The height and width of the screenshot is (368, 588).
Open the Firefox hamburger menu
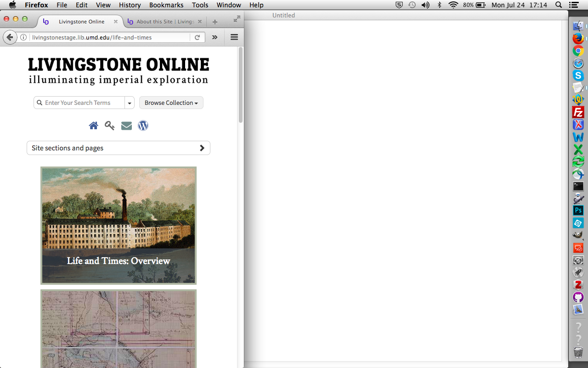tap(234, 37)
